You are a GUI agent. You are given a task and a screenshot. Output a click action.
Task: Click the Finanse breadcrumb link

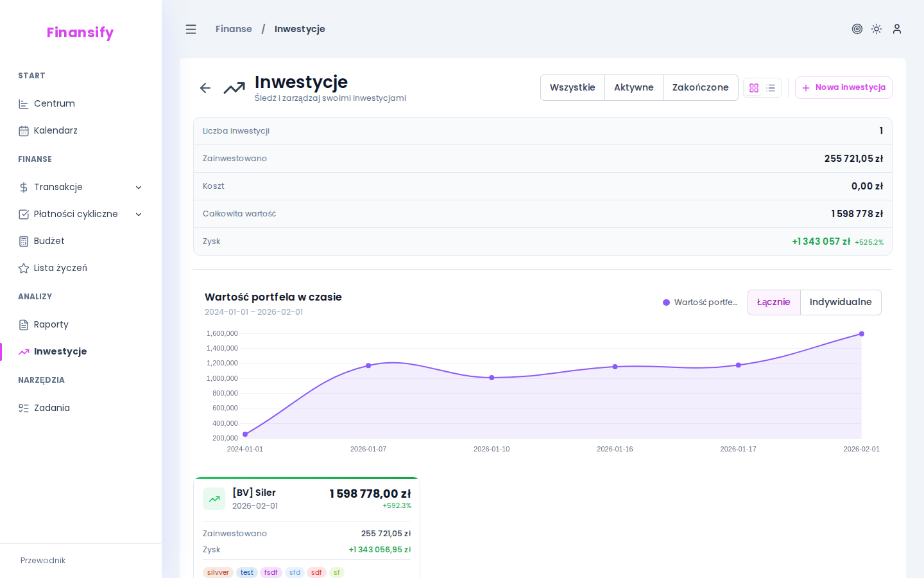[234, 30]
